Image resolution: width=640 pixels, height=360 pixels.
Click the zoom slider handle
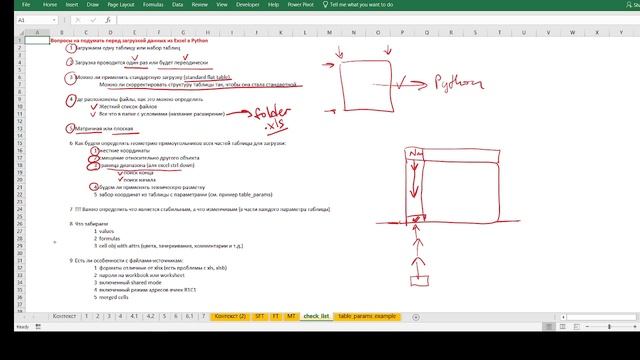pyautogui.click(x=609, y=327)
